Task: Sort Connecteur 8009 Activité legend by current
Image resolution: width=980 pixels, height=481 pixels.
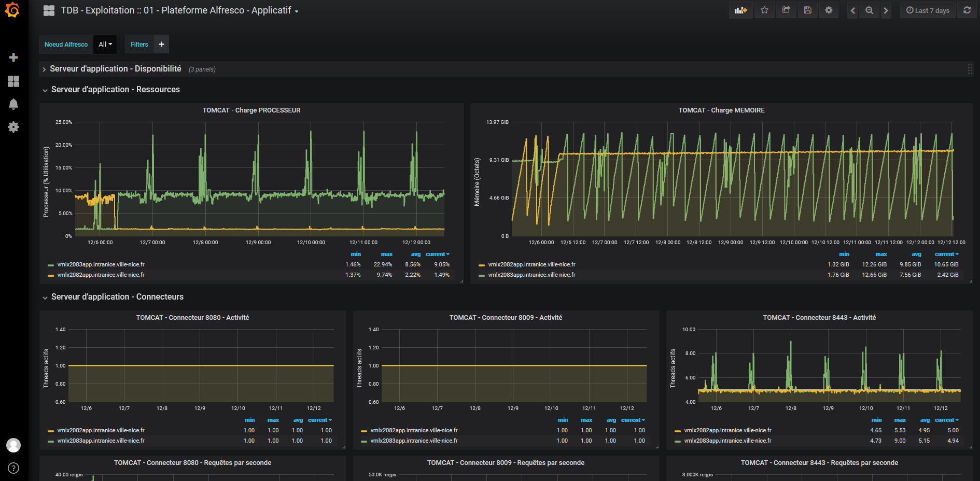Action: (x=633, y=420)
